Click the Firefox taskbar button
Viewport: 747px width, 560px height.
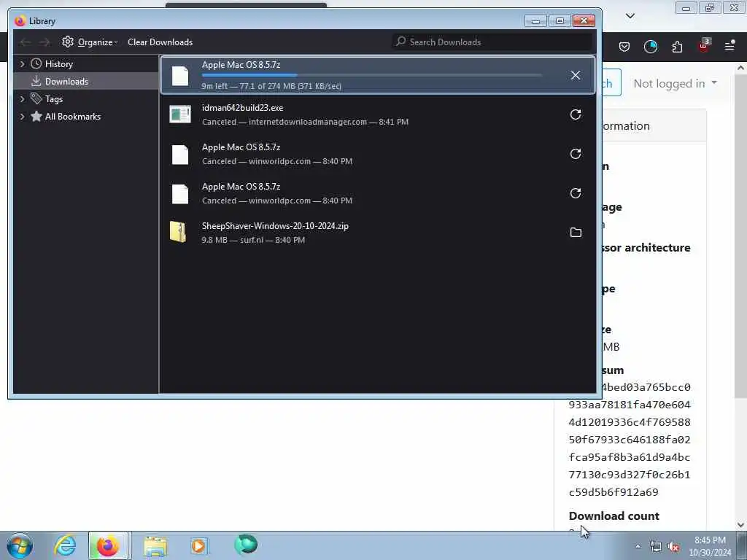[108, 545]
